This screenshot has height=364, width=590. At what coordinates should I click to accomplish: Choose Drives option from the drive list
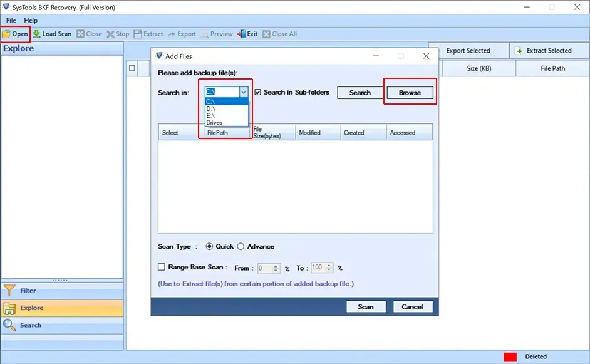227,123
